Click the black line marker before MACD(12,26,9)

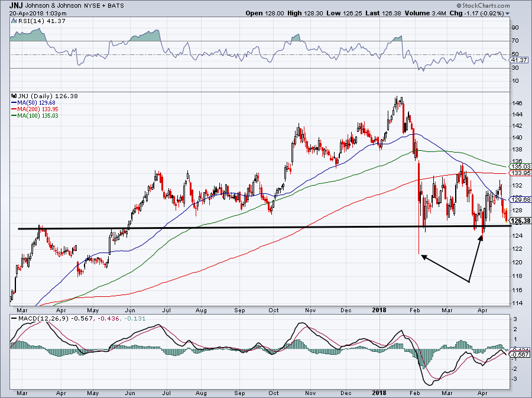14,319
